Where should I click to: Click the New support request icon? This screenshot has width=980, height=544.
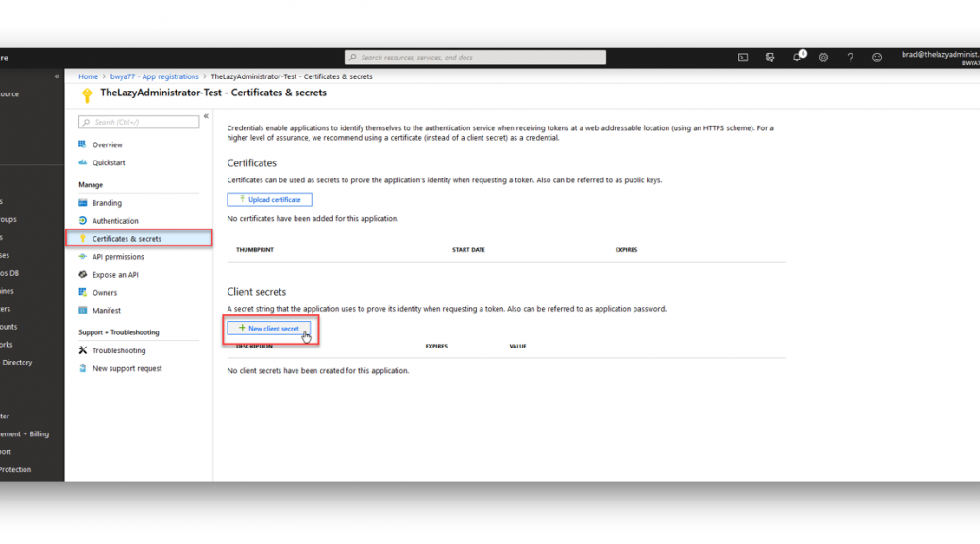tap(82, 368)
